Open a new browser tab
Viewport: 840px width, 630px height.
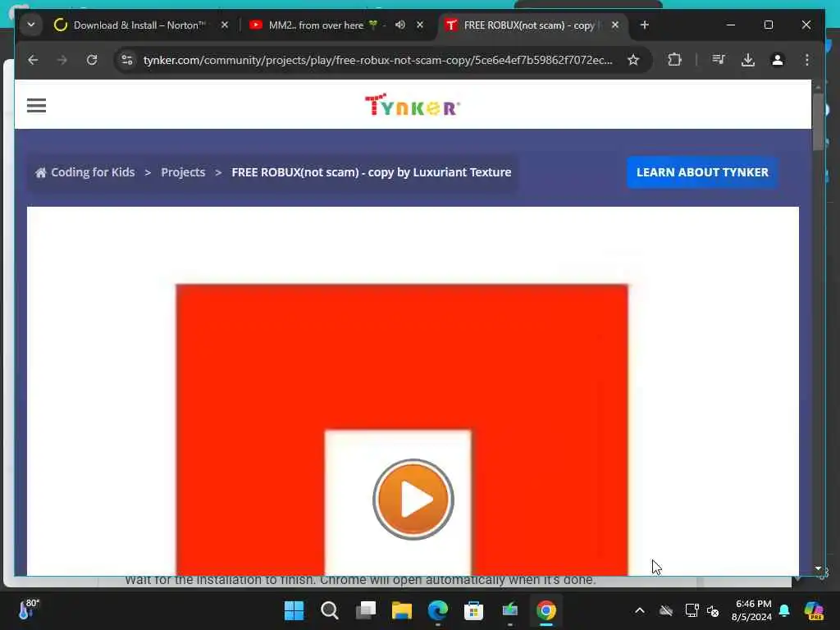coord(645,25)
